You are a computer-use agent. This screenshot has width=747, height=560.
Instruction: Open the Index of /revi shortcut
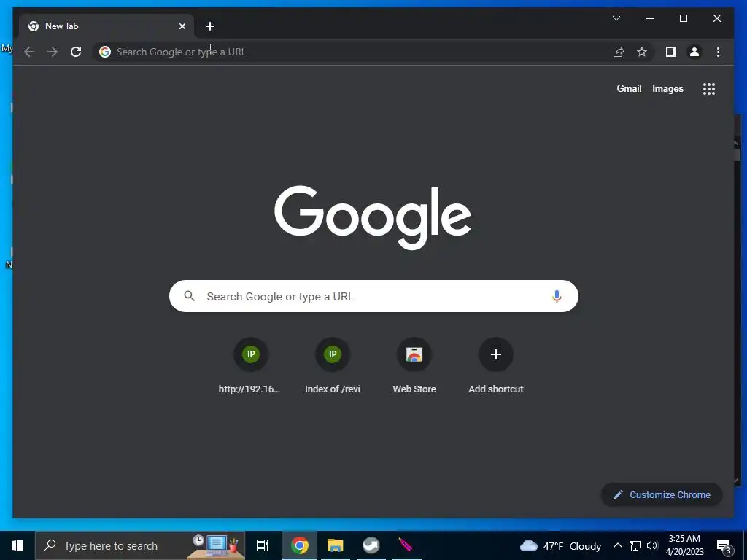[x=333, y=366]
